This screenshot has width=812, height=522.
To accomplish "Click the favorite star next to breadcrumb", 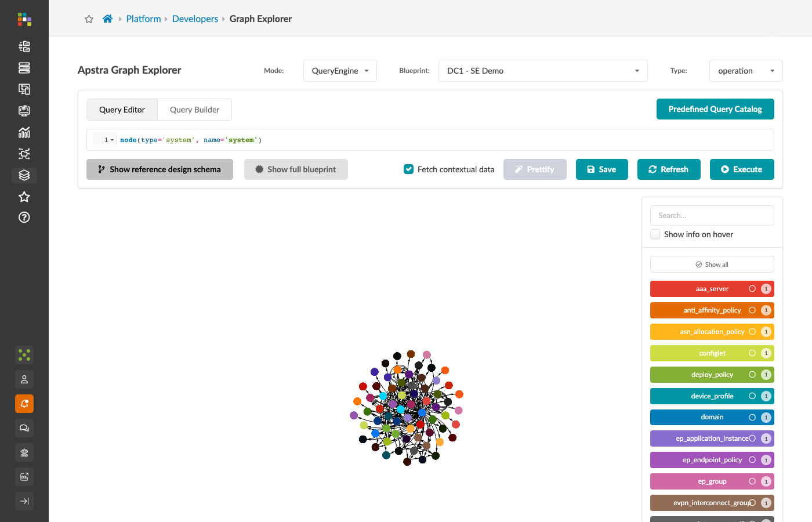I will pyautogui.click(x=89, y=19).
